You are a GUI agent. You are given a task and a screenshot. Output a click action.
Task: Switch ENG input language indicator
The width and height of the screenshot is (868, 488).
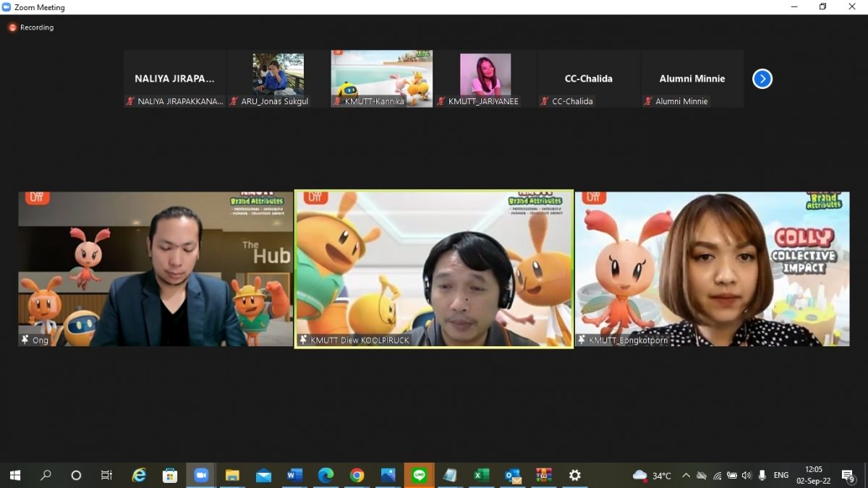(781, 475)
